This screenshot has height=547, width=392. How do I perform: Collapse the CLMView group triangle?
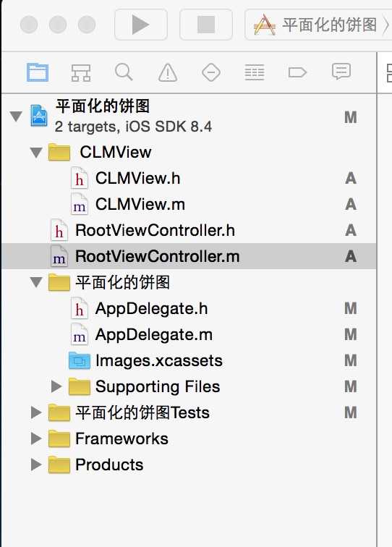[x=36, y=153]
